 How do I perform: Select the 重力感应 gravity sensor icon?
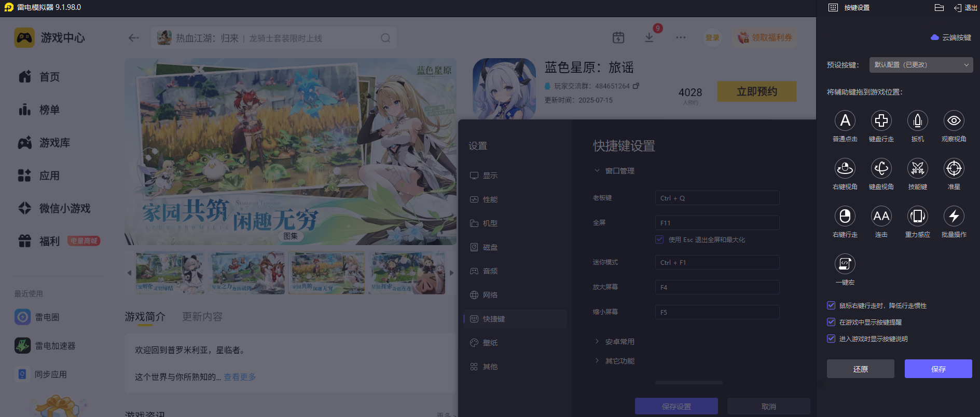[918, 216]
